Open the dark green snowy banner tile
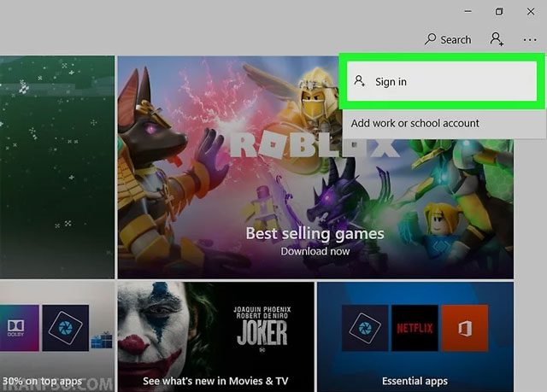The width and height of the screenshot is (547, 392). click(57, 167)
